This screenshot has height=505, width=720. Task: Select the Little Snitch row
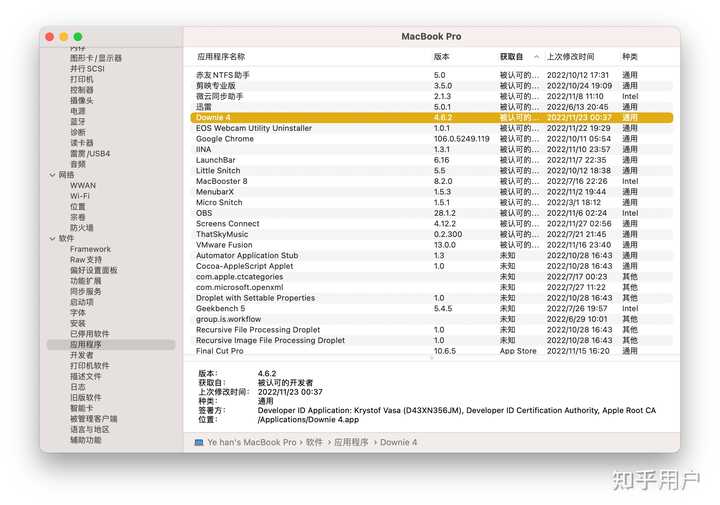pos(432,170)
